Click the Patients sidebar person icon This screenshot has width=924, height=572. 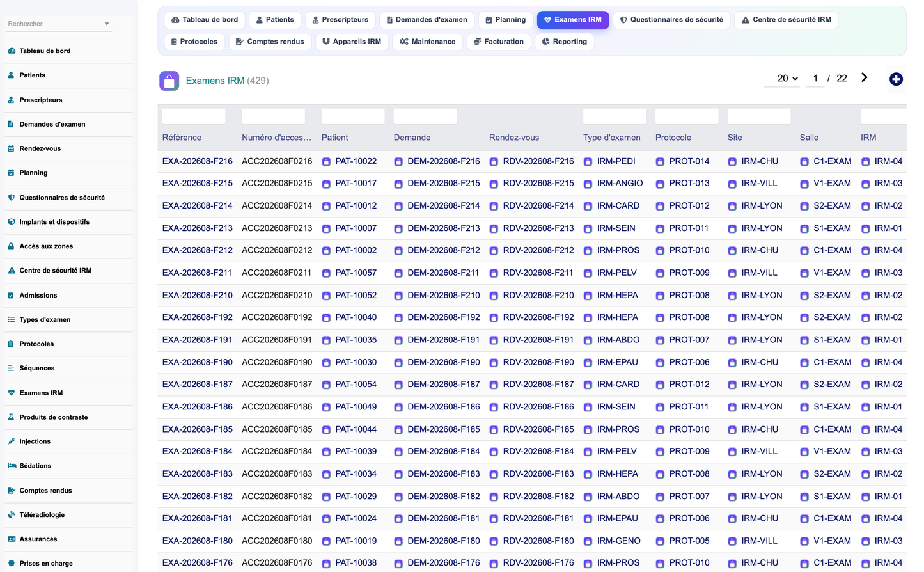pos(12,75)
